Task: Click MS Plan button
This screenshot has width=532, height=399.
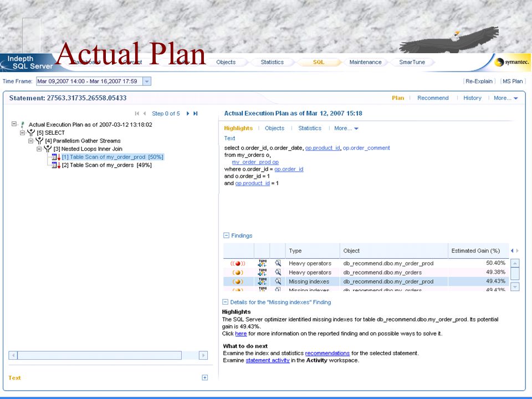Action: (513, 81)
